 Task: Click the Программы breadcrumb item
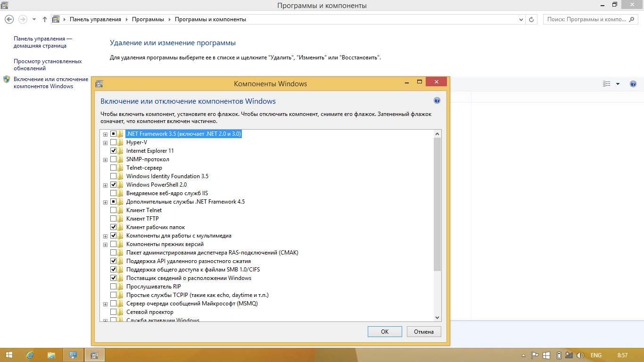148,19
